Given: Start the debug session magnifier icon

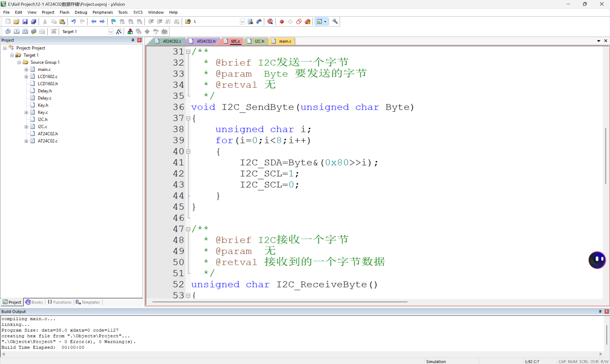Looking at the screenshot, I should point(270,22).
